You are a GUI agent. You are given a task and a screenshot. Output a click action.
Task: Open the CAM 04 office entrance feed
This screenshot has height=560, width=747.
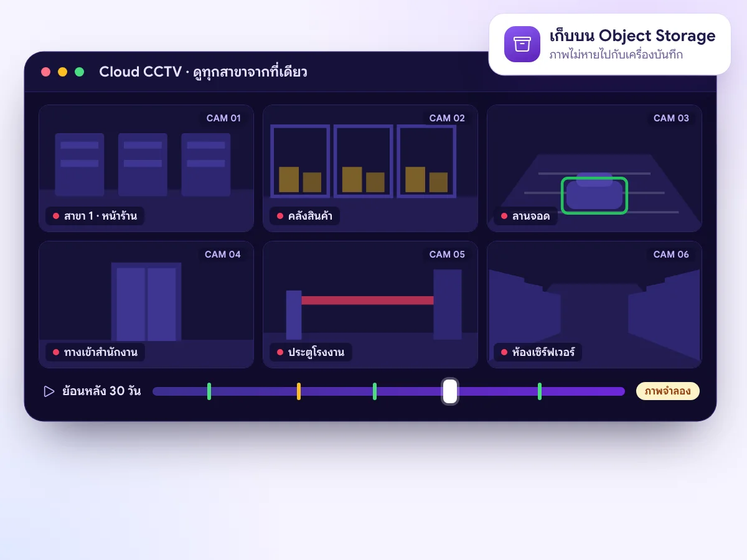pos(146,305)
